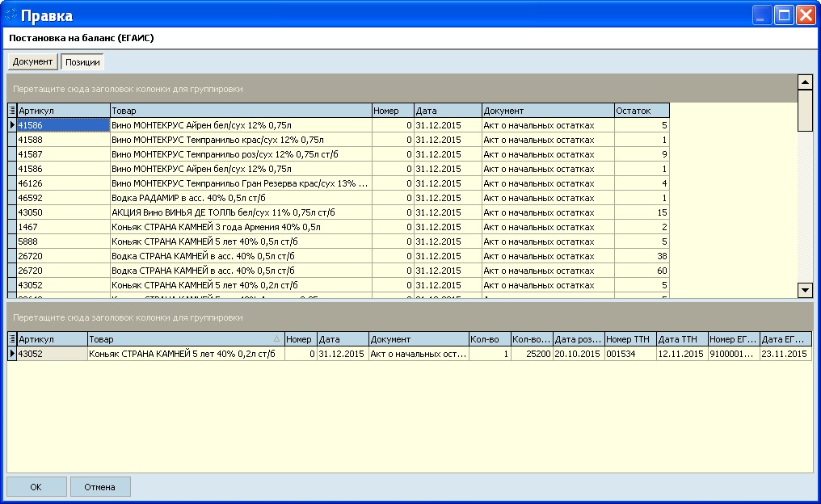Select article cell 41587
821x504 pixels.
click(63, 154)
